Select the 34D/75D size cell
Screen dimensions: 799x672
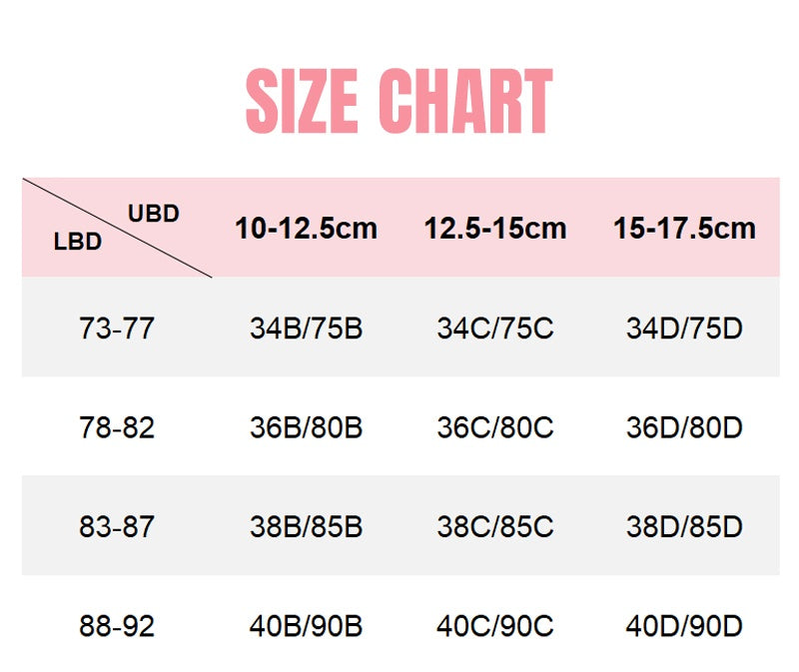pyautogui.click(x=684, y=328)
